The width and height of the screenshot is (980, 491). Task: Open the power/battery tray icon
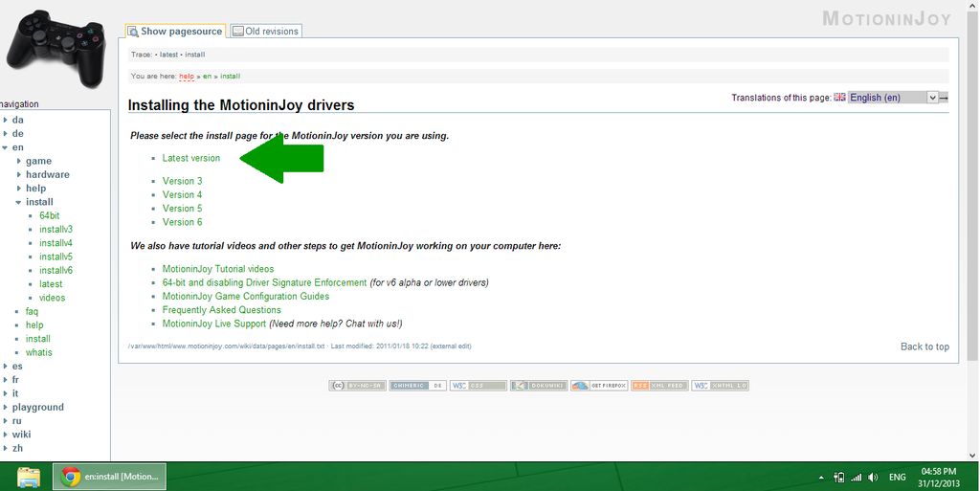tap(838, 478)
